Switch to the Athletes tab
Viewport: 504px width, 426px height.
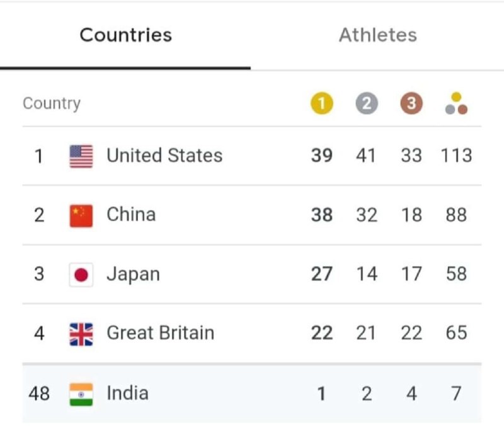coord(377,35)
